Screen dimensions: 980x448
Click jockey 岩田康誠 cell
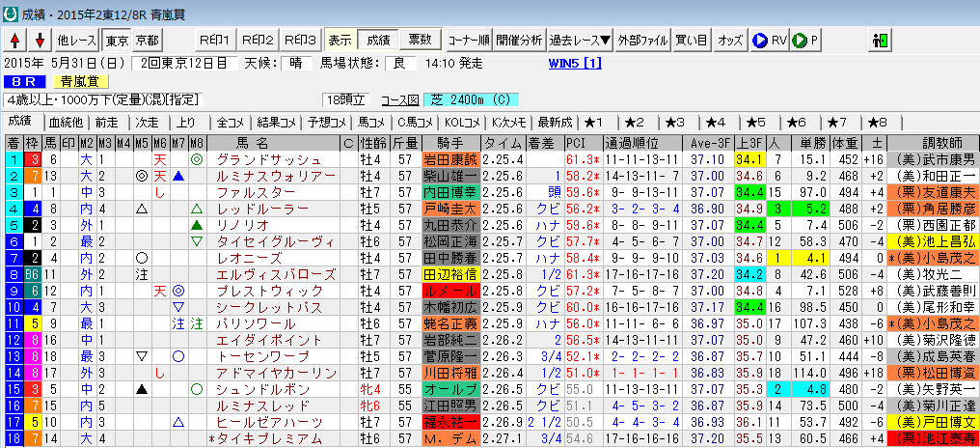point(450,159)
